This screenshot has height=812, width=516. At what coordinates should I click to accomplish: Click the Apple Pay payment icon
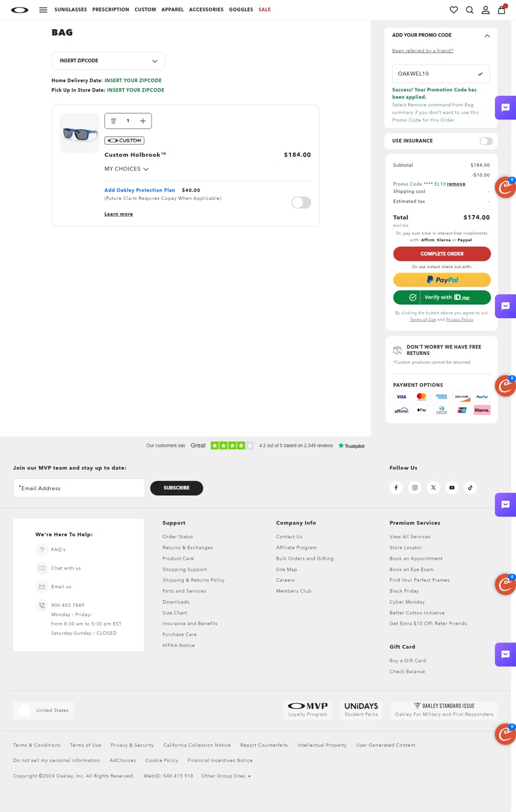pos(421,410)
